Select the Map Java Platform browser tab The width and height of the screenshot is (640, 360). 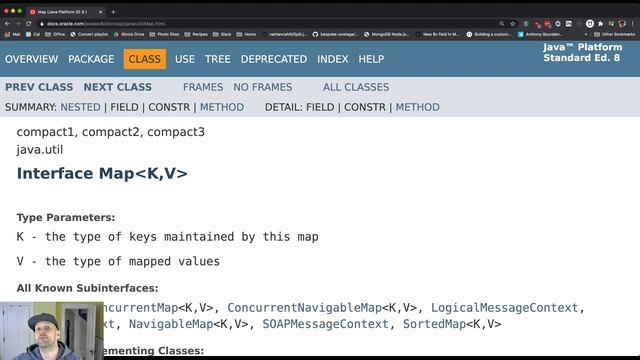click(x=65, y=12)
